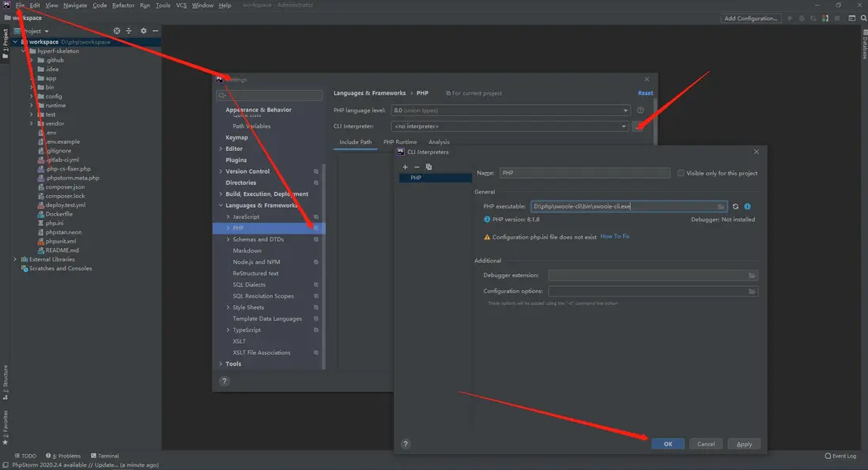The height and width of the screenshot is (470, 868).
Task: Select composer.json in the project tree
Action: (x=65, y=186)
